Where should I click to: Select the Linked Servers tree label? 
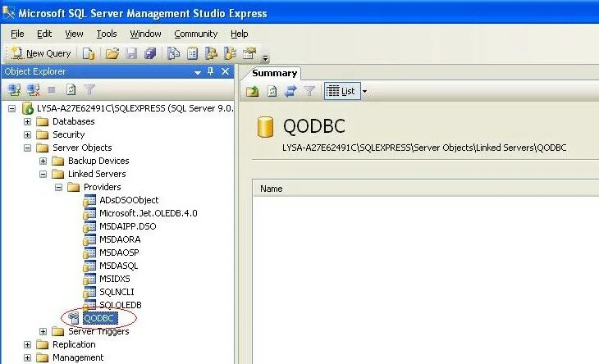tap(97, 174)
